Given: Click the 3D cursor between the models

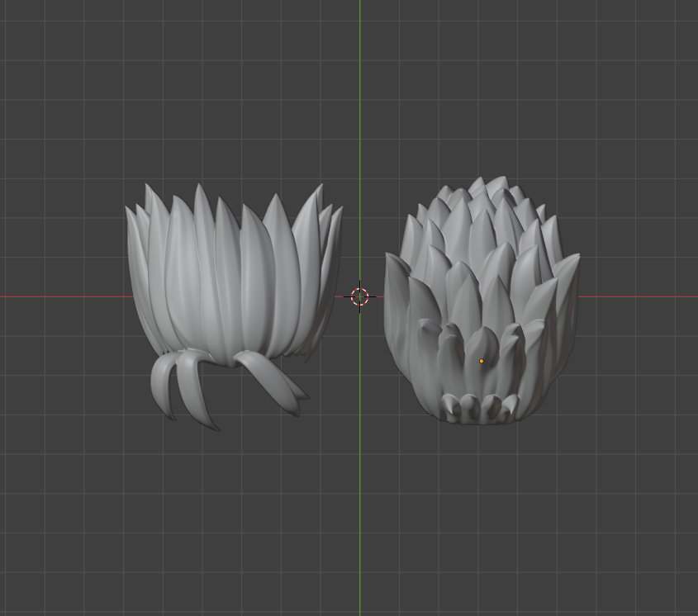Looking at the screenshot, I should [x=359, y=296].
